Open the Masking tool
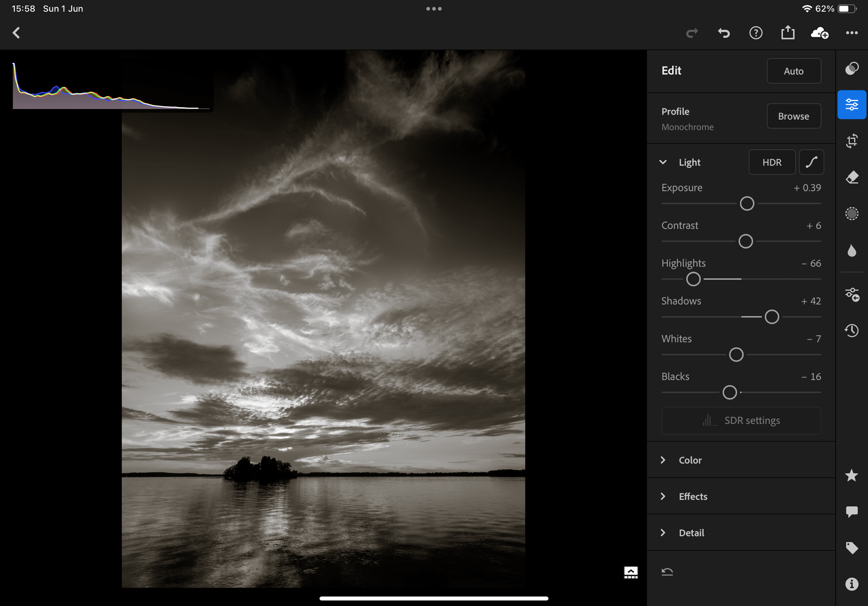Image resolution: width=868 pixels, height=606 pixels. tap(852, 213)
